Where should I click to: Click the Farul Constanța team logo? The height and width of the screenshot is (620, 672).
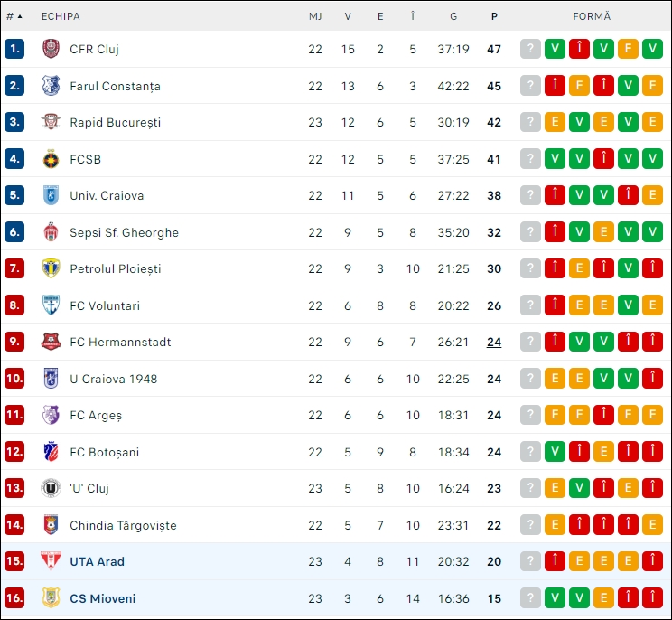tap(51, 85)
